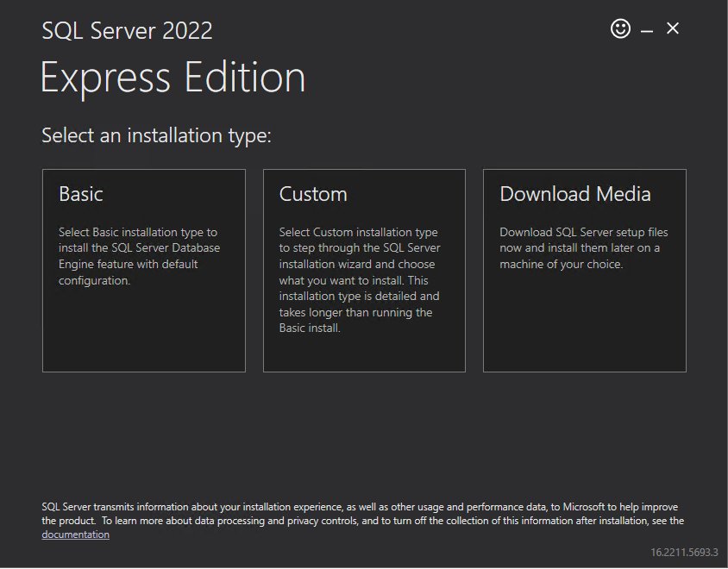Click the "Express Edition" title
Viewport: 728px width, 569px height.
coord(173,78)
